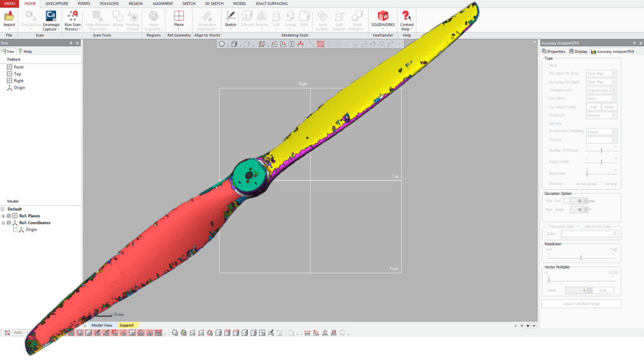Enable the Curvature analysis option
Screen dimensions: 644x363
pos(546,98)
